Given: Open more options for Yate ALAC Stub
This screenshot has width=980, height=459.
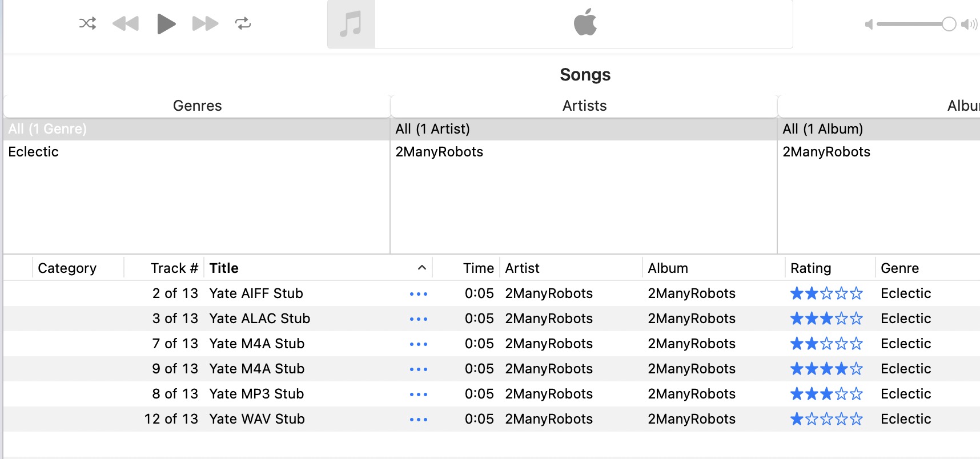Looking at the screenshot, I should [x=418, y=319].
